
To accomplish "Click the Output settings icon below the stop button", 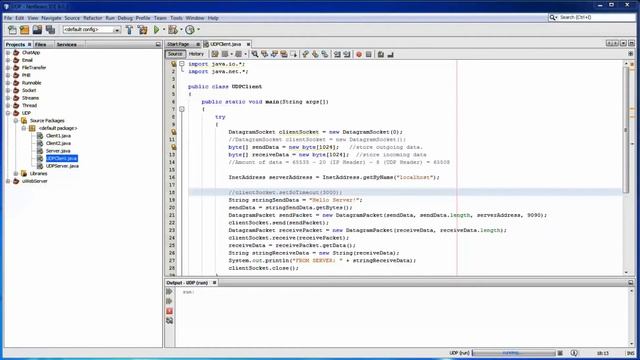I will click(169, 321).
